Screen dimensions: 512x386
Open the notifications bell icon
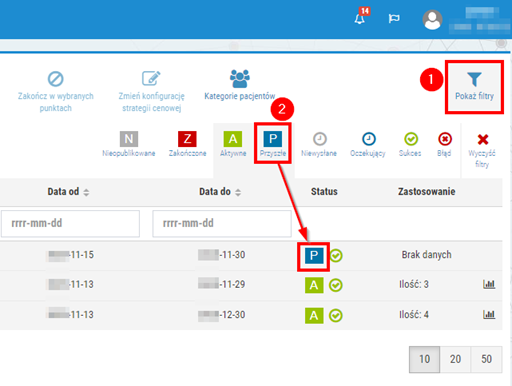click(360, 18)
